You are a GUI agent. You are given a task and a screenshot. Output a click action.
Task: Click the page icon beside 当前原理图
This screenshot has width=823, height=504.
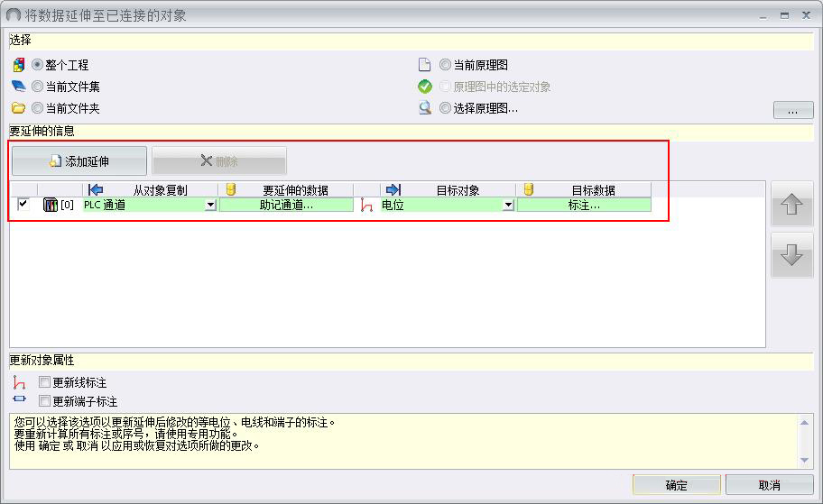(425, 65)
